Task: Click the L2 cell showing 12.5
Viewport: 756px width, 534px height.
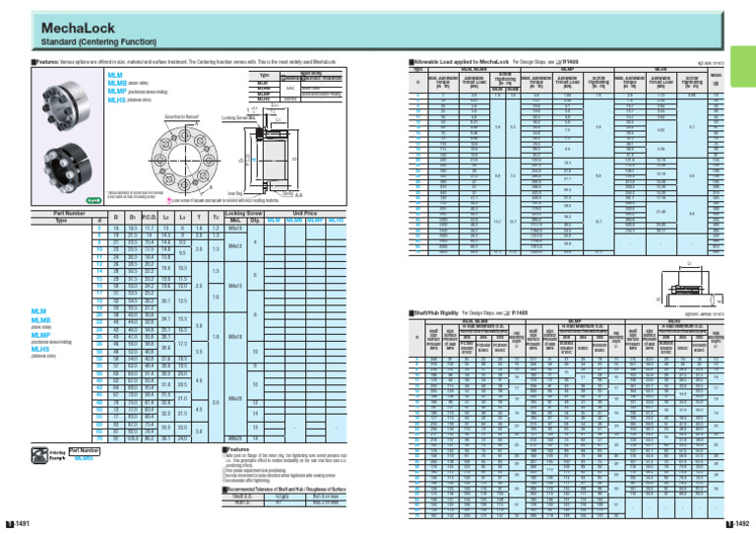Action: coord(182,300)
